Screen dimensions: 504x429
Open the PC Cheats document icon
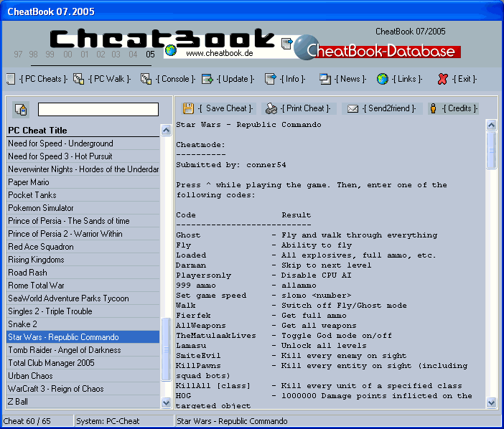11,79
